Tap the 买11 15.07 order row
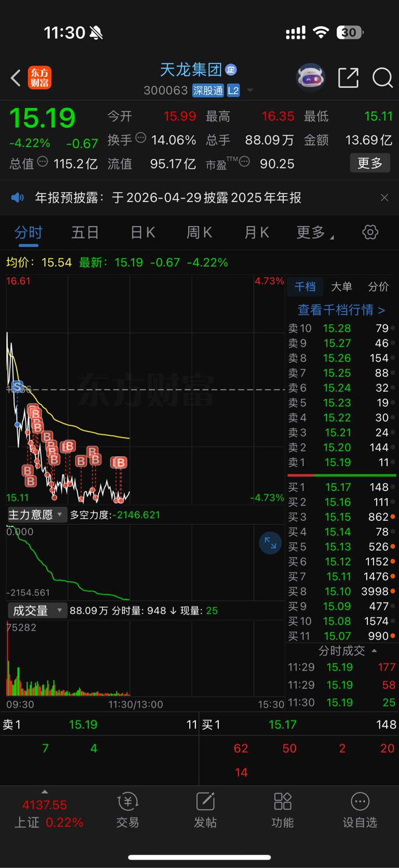The width and height of the screenshot is (399, 868). tap(341, 636)
